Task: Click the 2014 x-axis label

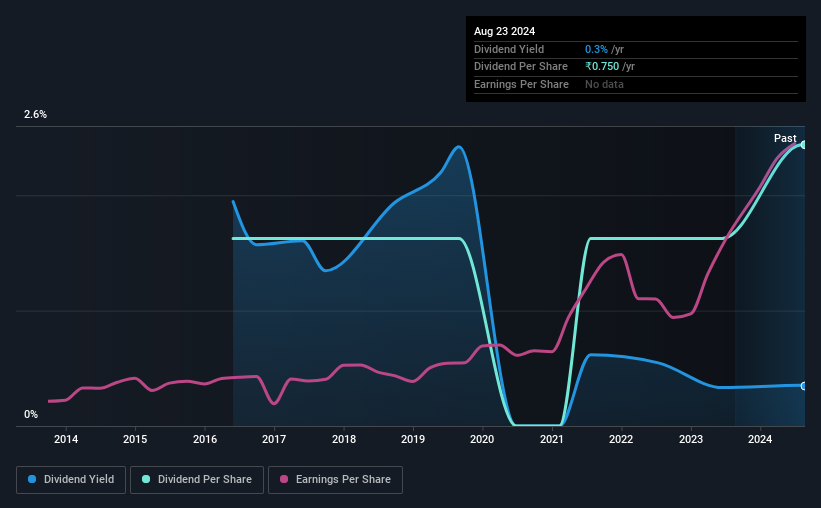Action: pyautogui.click(x=66, y=439)
